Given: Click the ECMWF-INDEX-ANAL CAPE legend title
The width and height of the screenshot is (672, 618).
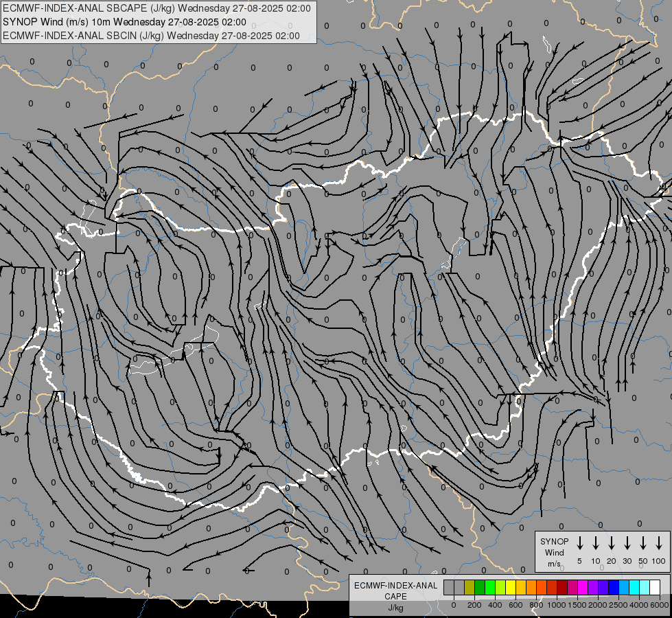Looking at the screenshot, I should (395, 591).
